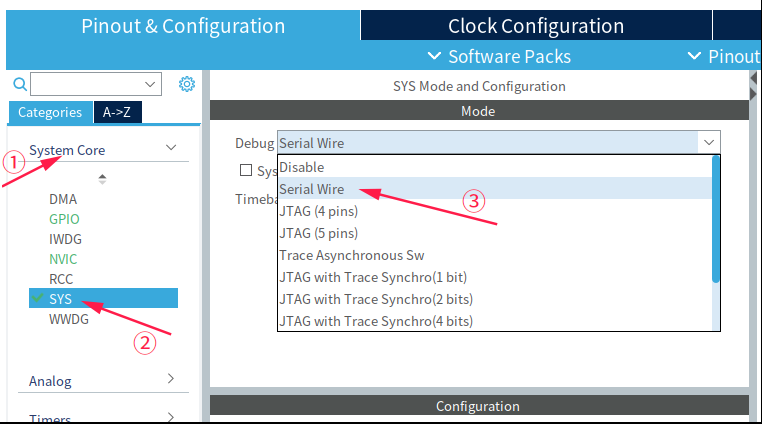The width and height of the screenshot is (762, 424).
Task: Open the Software Packs menu
Action: (x=499, y=56)
